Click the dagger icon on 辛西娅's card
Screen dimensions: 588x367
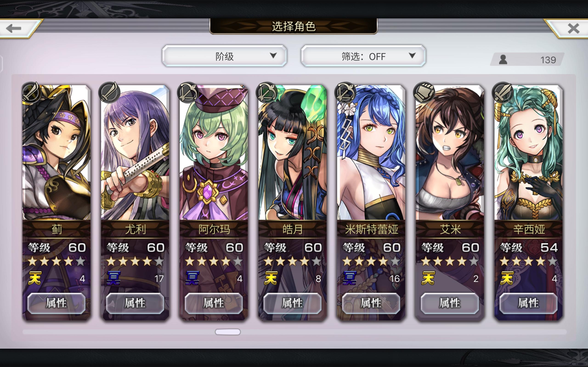tap(503, 92)
